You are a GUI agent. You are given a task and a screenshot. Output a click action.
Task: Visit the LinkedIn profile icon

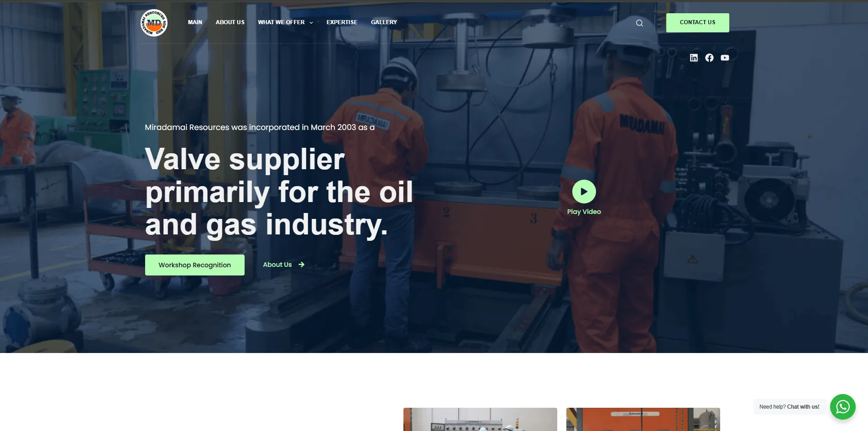coord(694,57)
